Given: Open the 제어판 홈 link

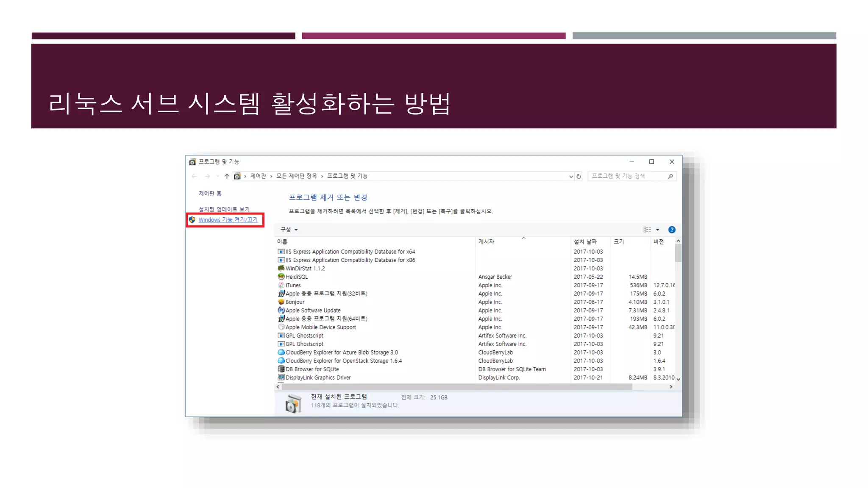Looking at the screenshot, I should coord(210,193).
